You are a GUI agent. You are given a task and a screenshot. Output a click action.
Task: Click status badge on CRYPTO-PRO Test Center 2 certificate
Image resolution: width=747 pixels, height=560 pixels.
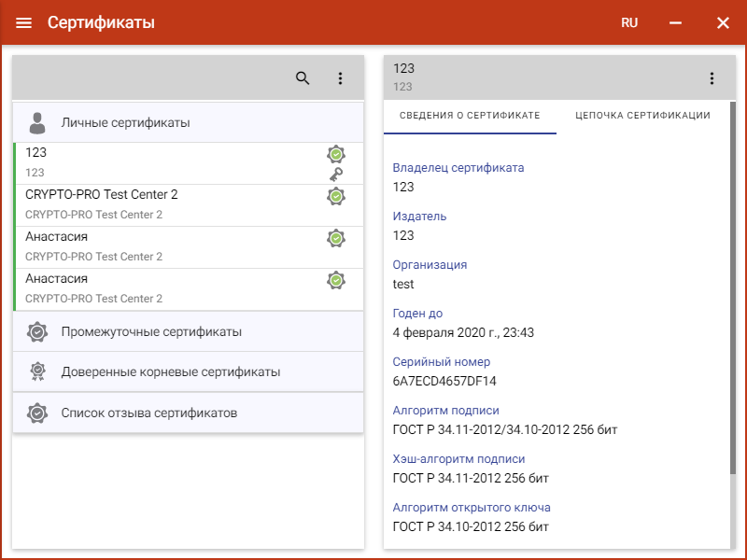coord(336,196)
